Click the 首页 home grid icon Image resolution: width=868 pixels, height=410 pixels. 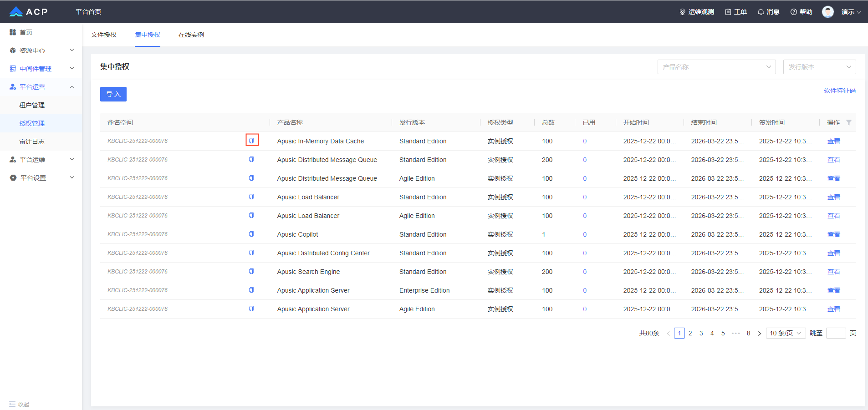(x=13, y=32)
